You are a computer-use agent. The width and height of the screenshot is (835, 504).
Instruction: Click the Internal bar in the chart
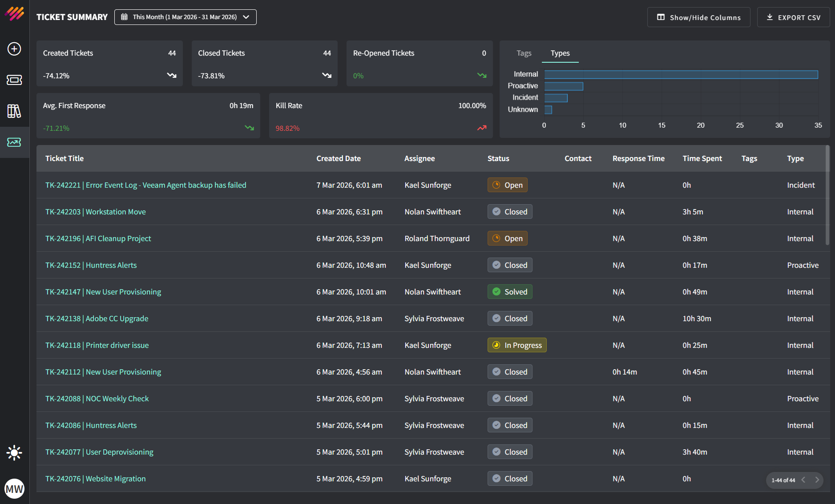tap(681, 74)
